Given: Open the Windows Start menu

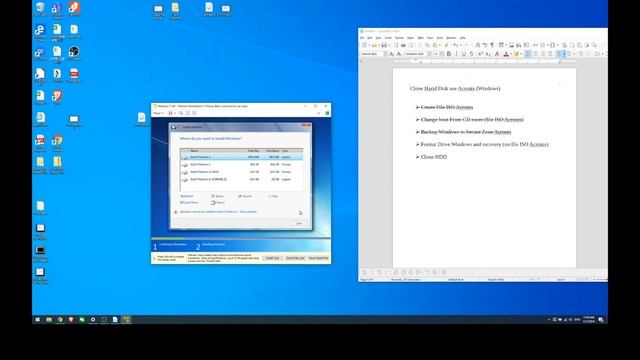Looking at the screenshot, I should point(38,320).
